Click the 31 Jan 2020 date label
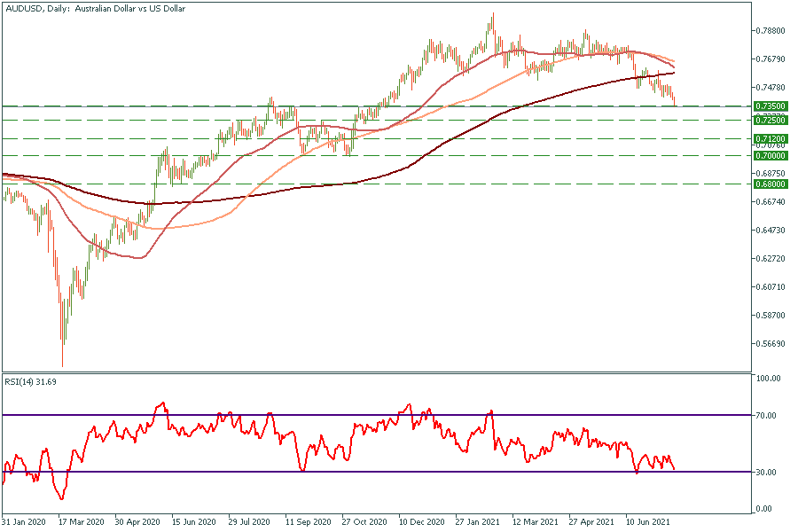 [x=25, y=522]
